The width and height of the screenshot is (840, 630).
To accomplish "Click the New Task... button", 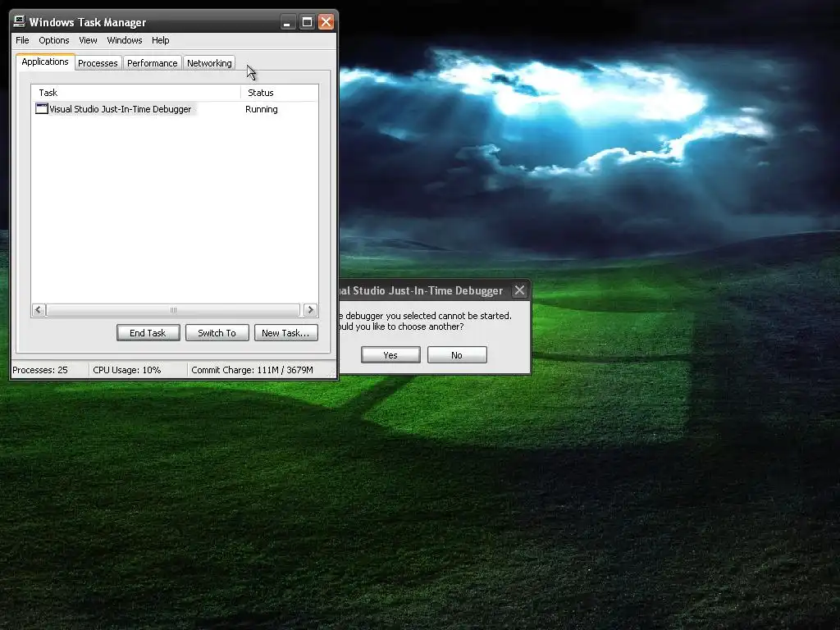I will (285, 333).
